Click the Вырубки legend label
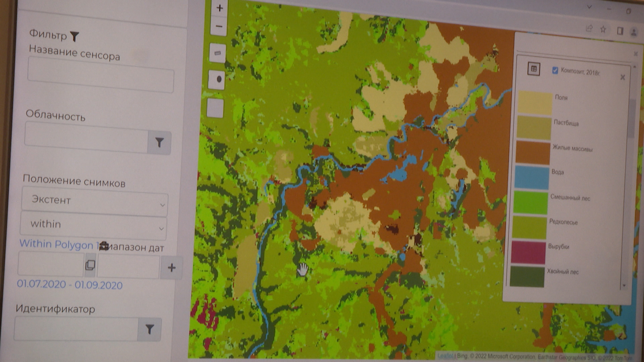644x362 pixels. [x=558, y=246]
